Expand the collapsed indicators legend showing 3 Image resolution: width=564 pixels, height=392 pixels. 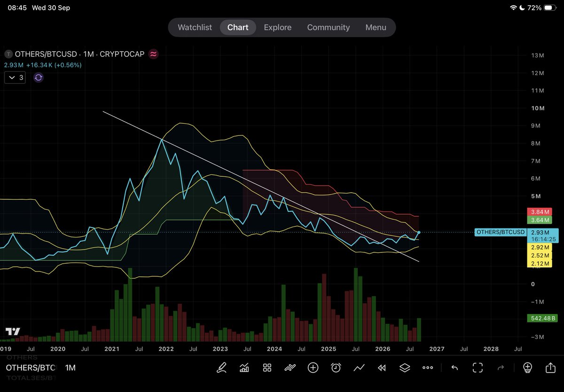click(x=16, y=78)
